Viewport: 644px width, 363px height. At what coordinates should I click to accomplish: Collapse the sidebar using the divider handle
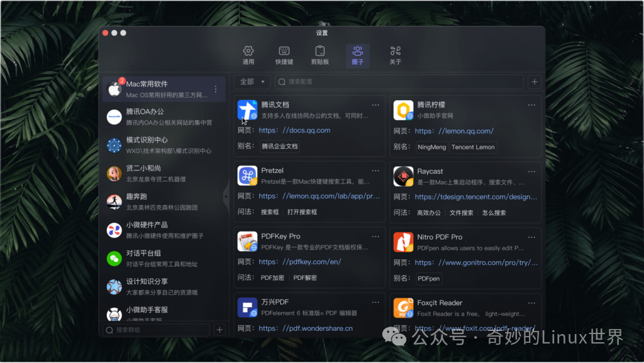click(226, 197)
